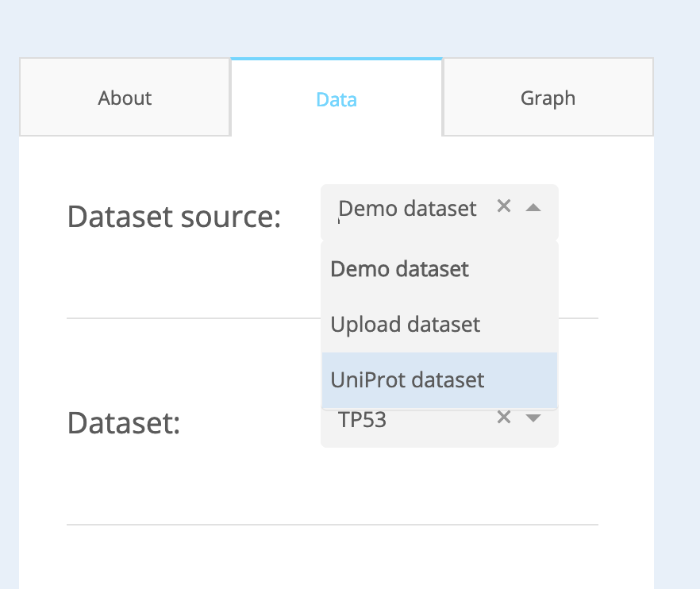The height and width of the screenshot is (589, 700).
Task: Click the upward chevron on Dataset source
Action: 533,207
